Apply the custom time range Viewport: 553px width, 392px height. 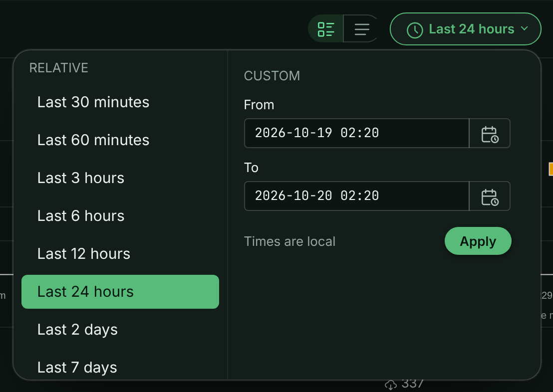(x=478, y=241)
